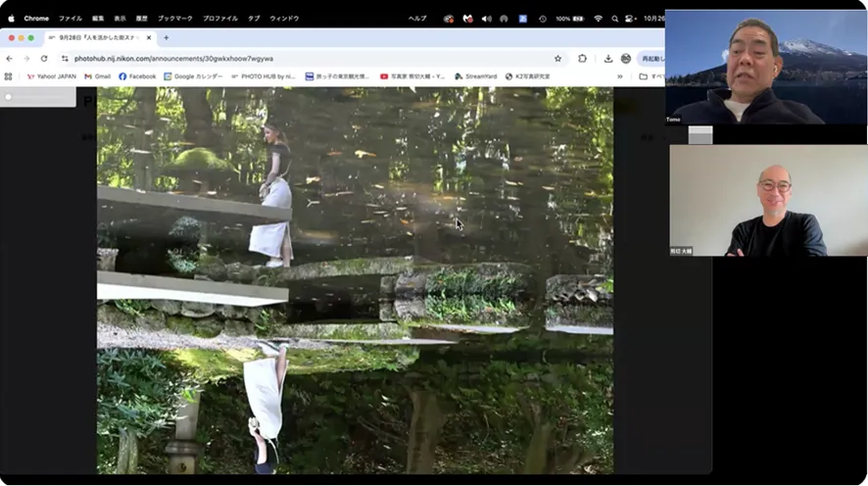The image size is (868, 486).
Task: Click the browser back arrow
Action: coord(9,58)
